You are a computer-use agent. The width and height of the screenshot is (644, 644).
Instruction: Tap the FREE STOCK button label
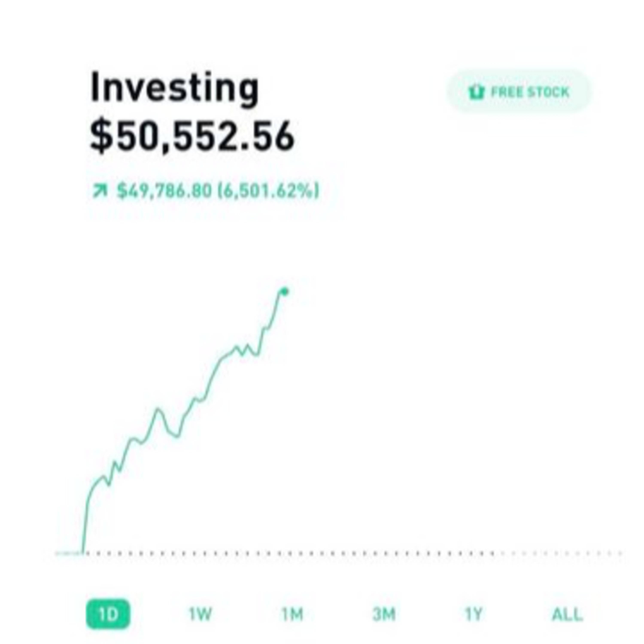[530, 92]
